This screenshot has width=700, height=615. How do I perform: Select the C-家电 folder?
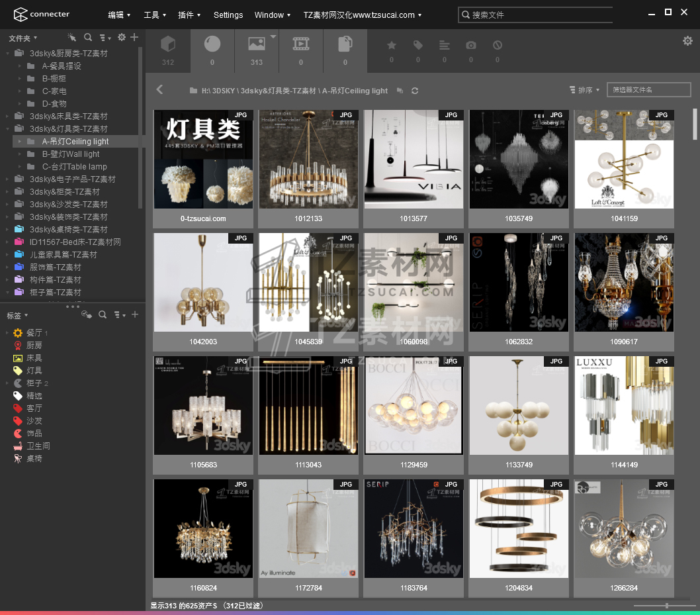[x=54, y=91]
